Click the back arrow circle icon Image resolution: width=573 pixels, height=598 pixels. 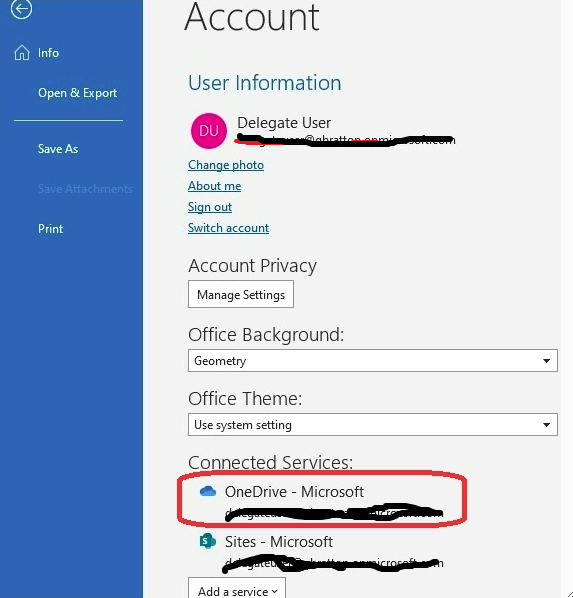click(x=21, y=8)
